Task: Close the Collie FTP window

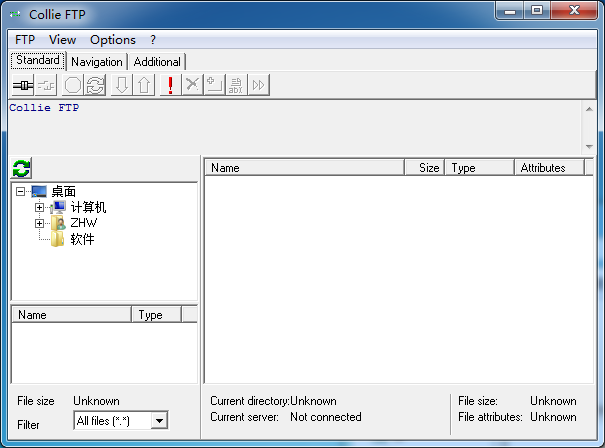Action: 574,11
